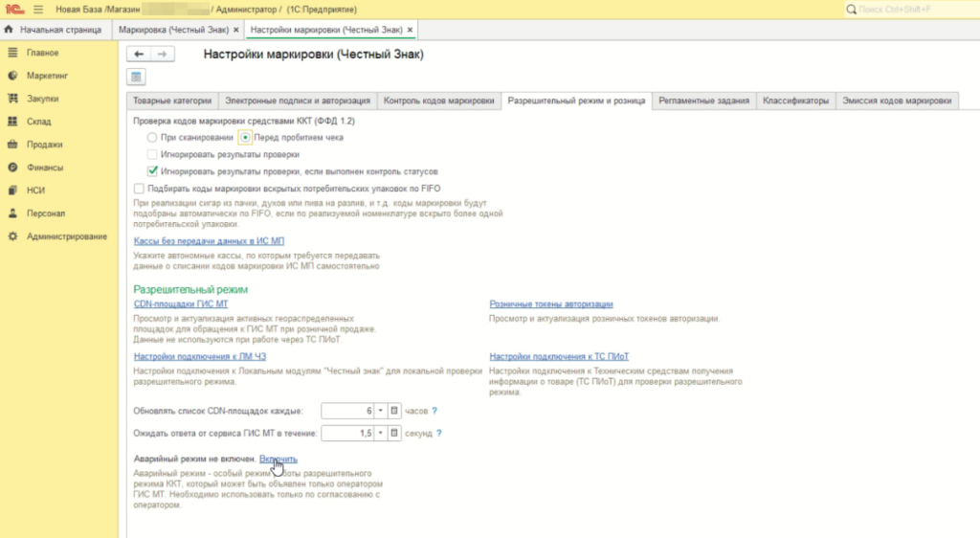Click the home icon of Начальная страница
The width and height of the screenshot is (980, 538).
click(8, 30)
